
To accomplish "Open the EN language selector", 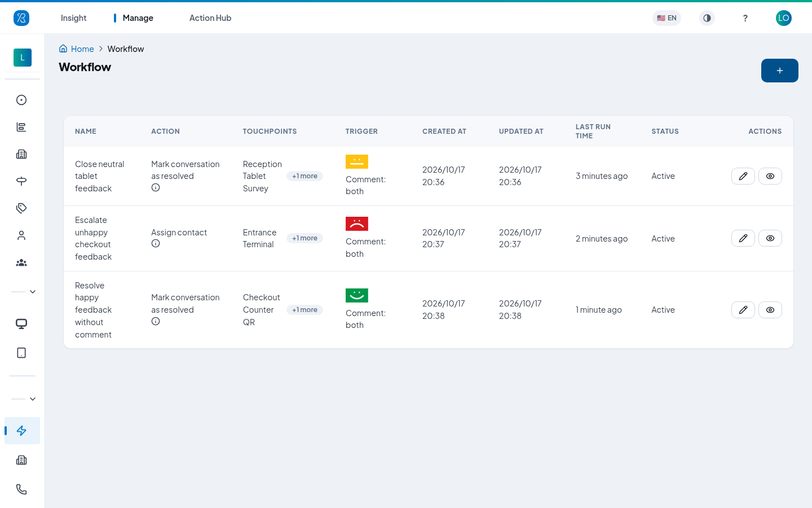I will (667, 18).
